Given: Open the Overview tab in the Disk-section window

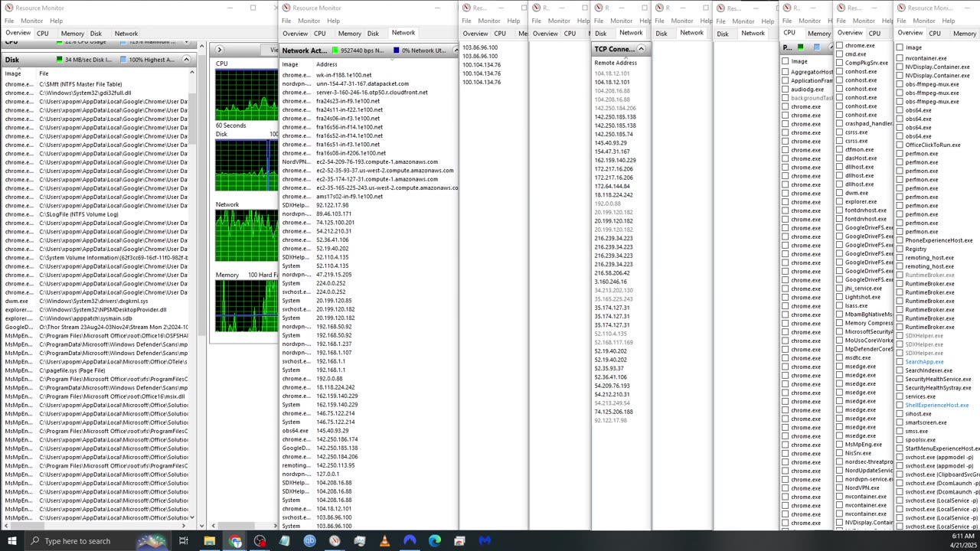Looking at the screenshot, I should tap(18, 34).
